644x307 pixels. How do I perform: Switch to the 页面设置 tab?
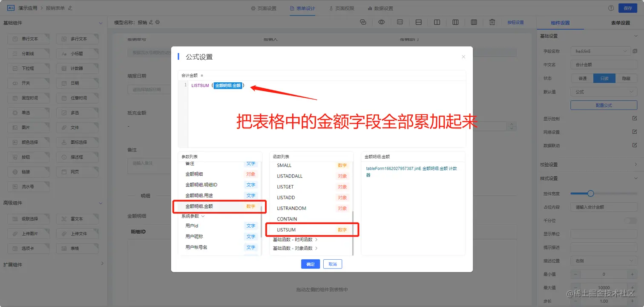[x=264, y=9]
